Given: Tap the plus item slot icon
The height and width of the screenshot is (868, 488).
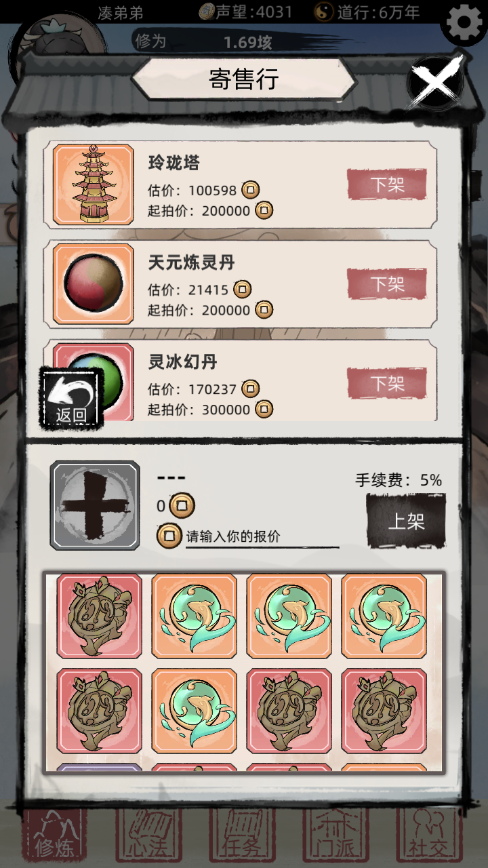Looking at the screenshot, I should point(95,505).
